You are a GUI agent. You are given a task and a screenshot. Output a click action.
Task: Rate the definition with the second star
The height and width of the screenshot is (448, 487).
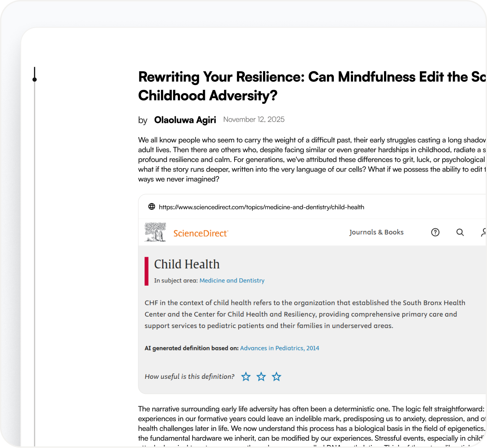click(x=261, y=377)
